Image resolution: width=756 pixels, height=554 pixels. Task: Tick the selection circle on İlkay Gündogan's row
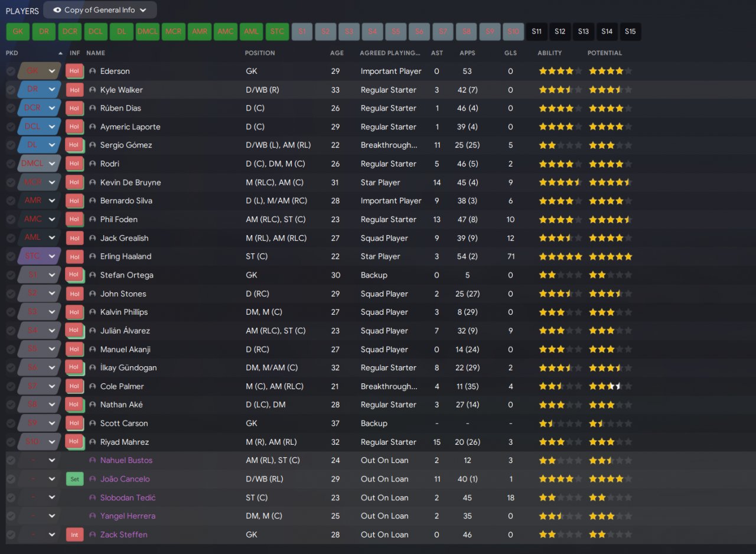[11, 368]
